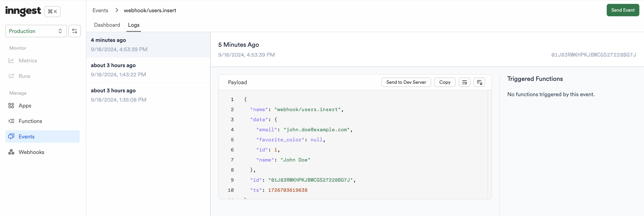Open the Production environment dropdown
Screen dimensions: 644x216
click(36, 31)
